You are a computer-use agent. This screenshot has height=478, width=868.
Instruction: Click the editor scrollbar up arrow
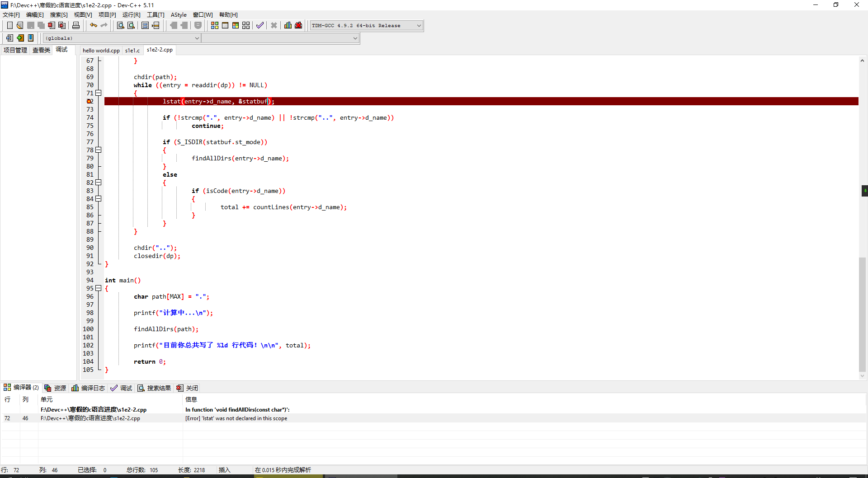click(x=862, y=60)
